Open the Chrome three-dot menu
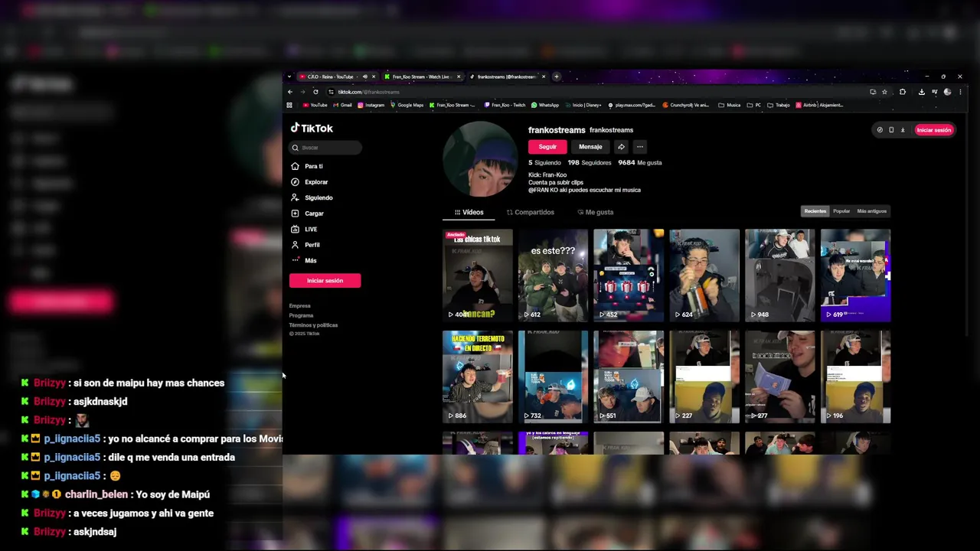This screenshot has height=551, width=980. tap(960, 92)
